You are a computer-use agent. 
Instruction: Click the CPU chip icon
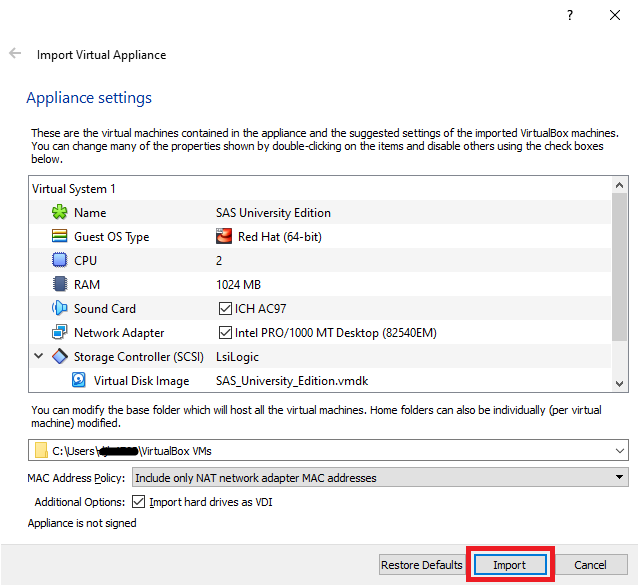[x=58, y=261]
